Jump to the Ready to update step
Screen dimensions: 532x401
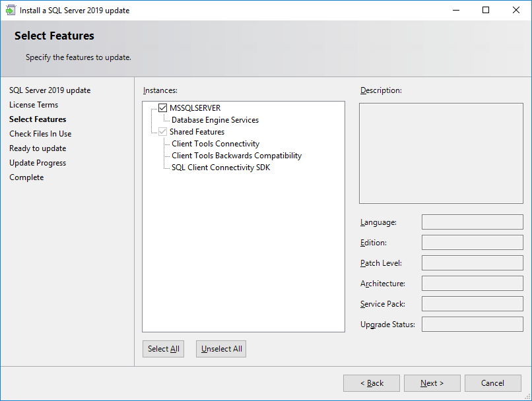coord(38,148)
